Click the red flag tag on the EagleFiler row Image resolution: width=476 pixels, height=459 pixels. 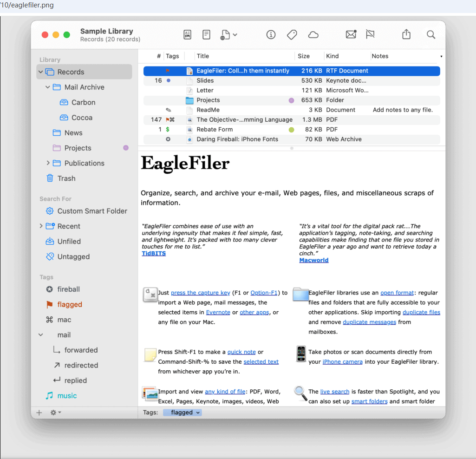click(168, 71)
